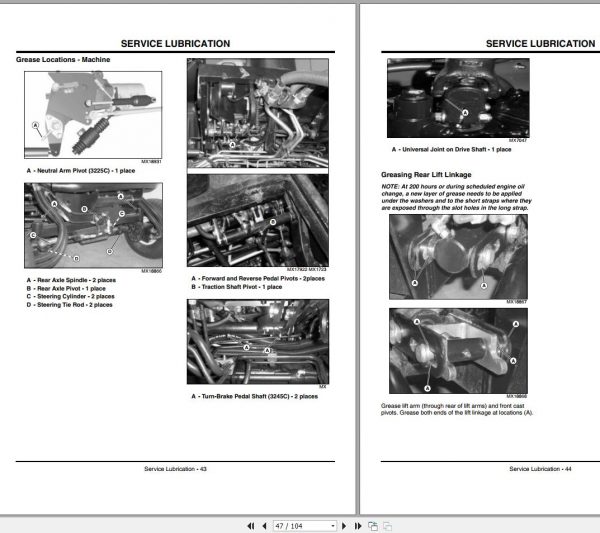Image resolution: width=600 pixels, height=533 pixels.
Task: Click the previous view icon
Action: [x=373, y=526]
